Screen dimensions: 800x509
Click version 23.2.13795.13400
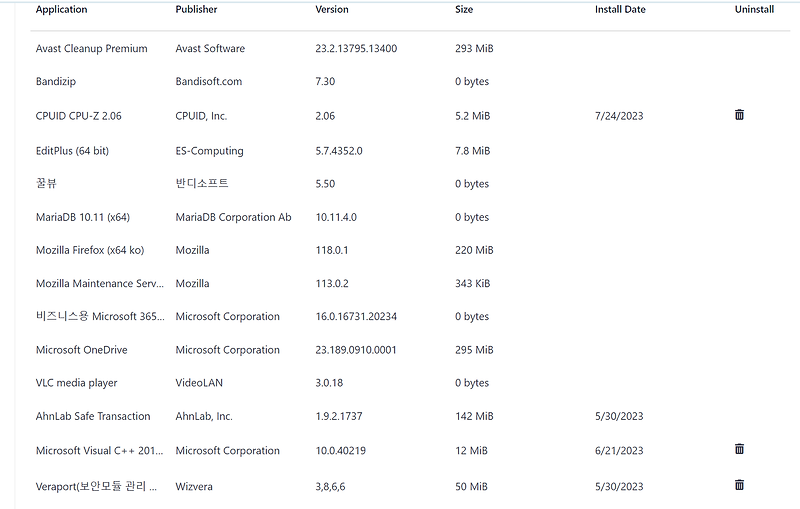click(356, 48)
